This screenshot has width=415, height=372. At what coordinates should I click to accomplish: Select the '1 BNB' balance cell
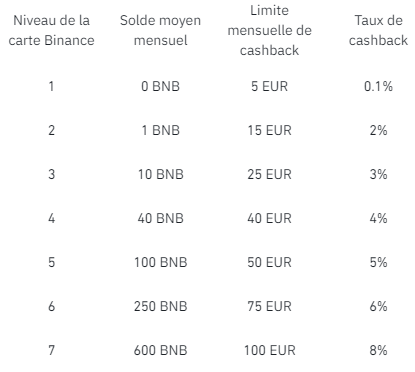click(x=160, y=130)
